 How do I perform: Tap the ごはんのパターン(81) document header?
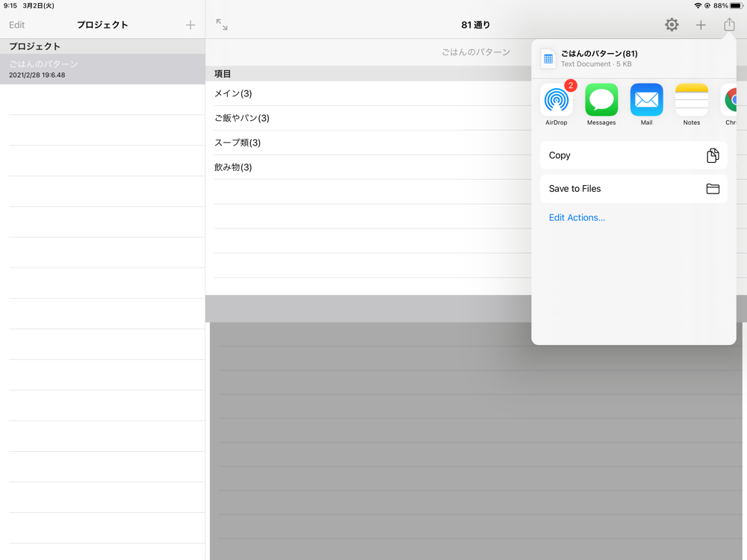coord(599,58)
